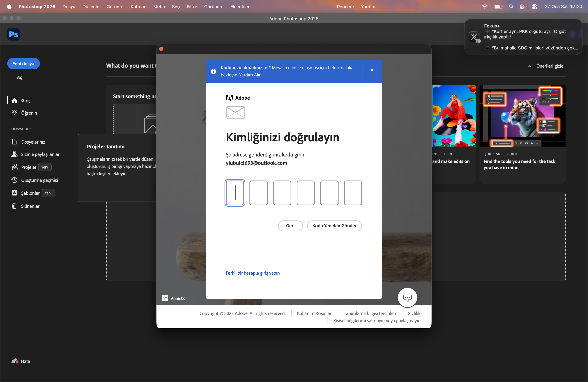Click the sixth verification code box
The height and width of the screenshot is (382, 588).
point(353,193)
